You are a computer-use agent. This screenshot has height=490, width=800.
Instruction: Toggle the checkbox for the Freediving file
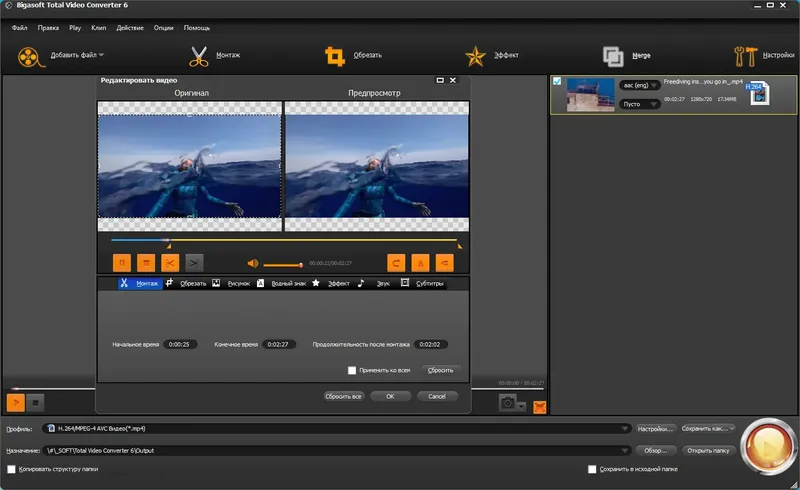[x=557, y=81]
